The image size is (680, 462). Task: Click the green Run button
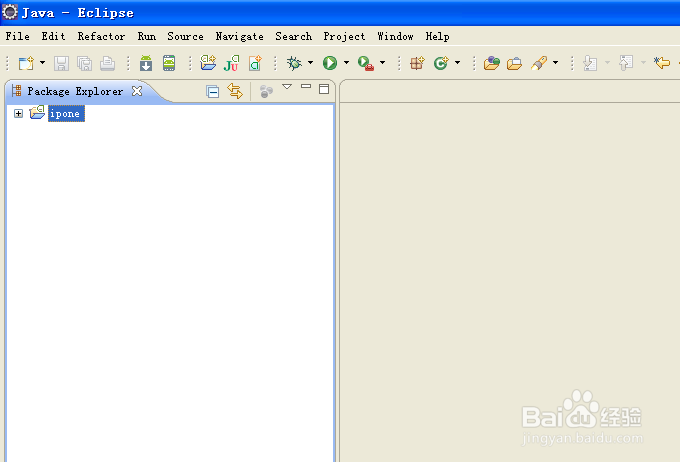(x=330, y=63)
